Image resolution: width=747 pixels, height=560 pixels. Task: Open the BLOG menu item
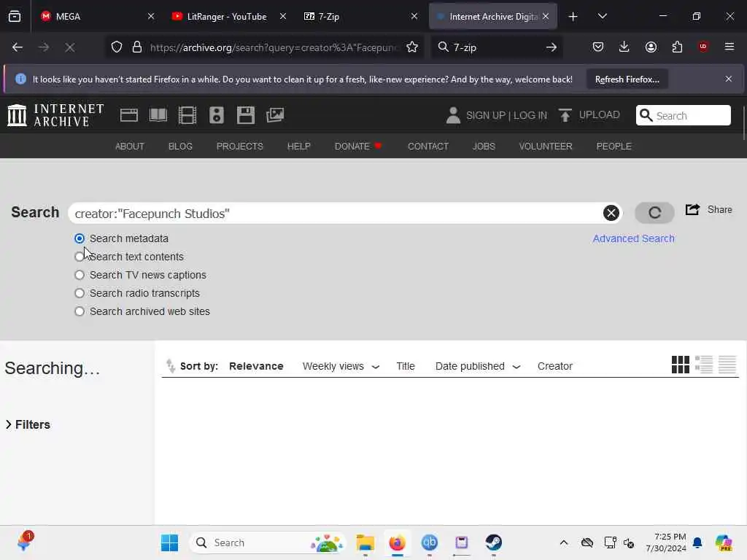(x=180, y=146)
